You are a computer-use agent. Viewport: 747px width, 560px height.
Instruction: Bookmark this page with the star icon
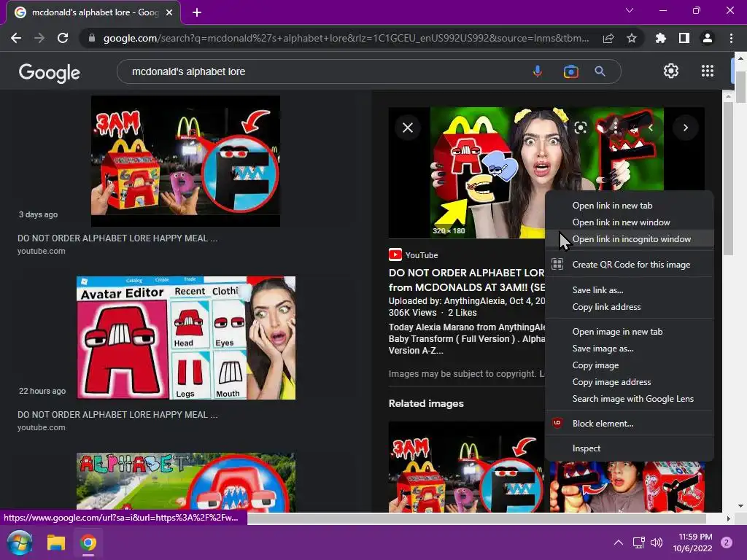[632, 38]
